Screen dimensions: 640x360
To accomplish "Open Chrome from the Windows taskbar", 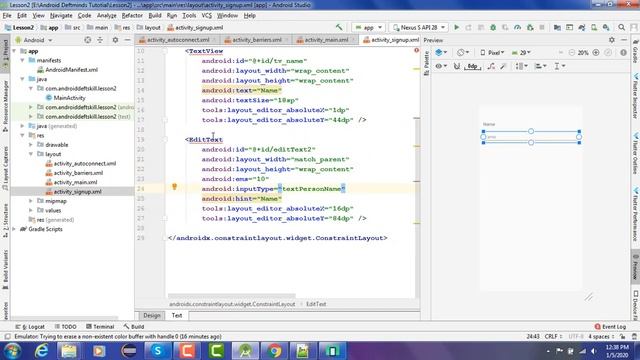I will click(x=274, y=351).
